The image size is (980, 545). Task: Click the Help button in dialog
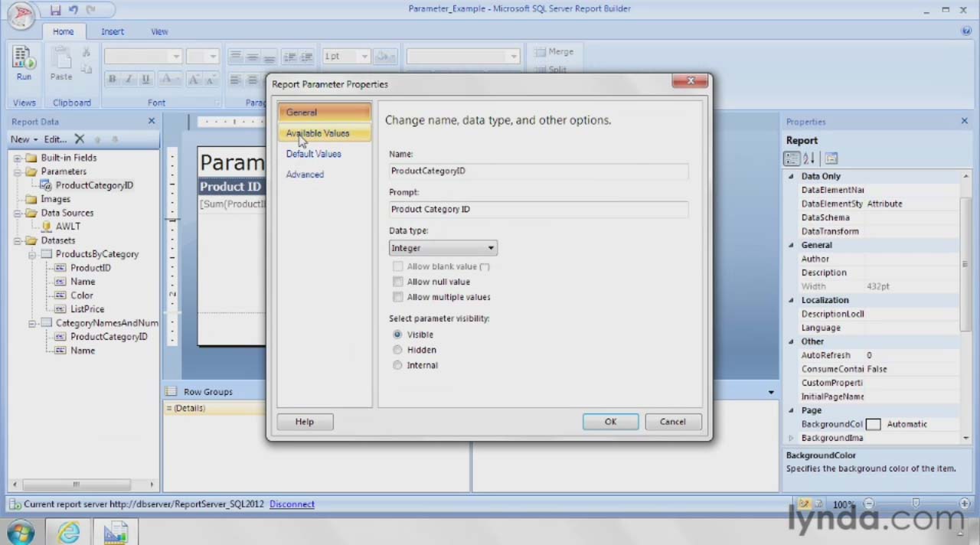coord(305,422)
